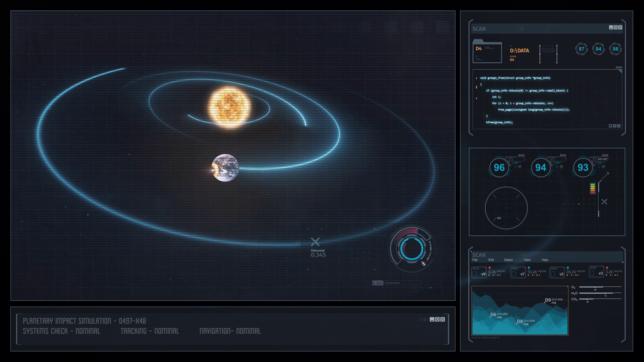Open the File menu in SCAN window

tap(475, 260)
